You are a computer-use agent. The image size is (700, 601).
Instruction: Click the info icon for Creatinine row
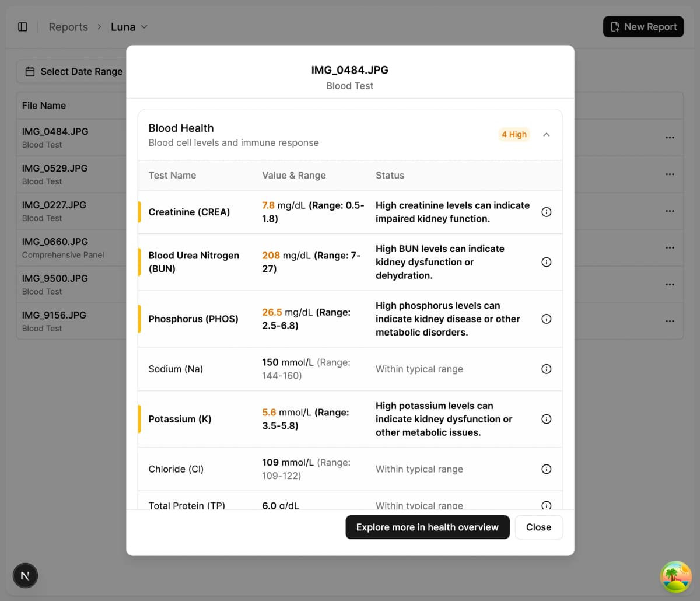tap(547, 212)
